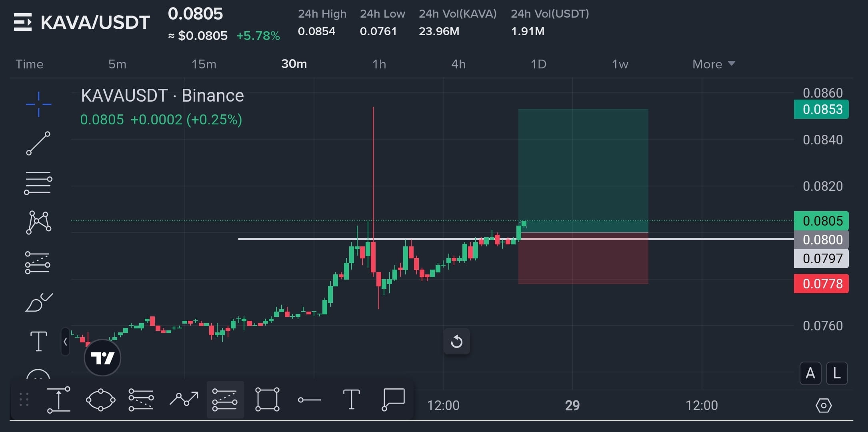Image resolution: width=868 pixels, height=432 pixels.
Task: Select the price range measure tool
Action: [x=59, y=400]
